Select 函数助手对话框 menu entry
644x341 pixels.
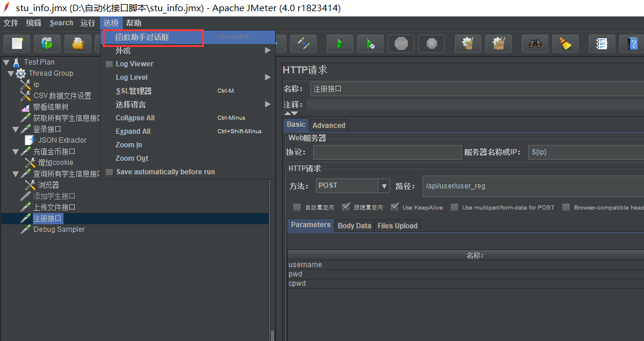pyautogui.click(x=187, y=38)
